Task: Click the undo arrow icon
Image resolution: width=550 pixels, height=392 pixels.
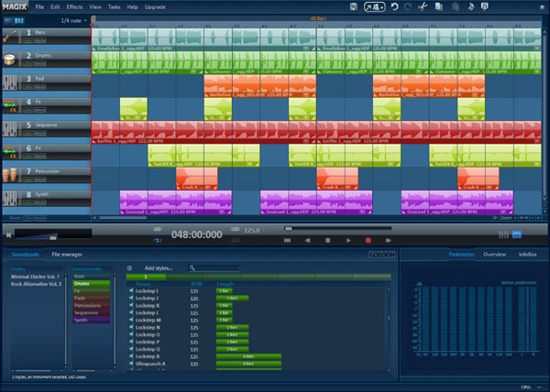Action: coord(394,6)
